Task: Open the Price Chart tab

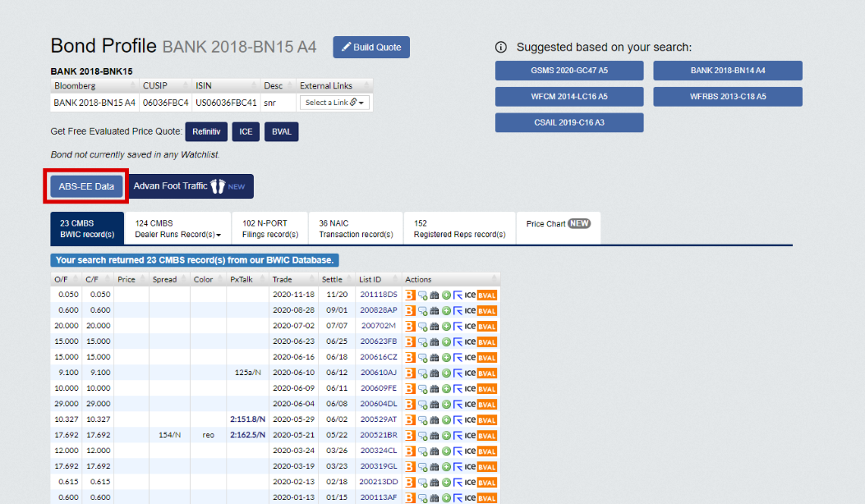Action: click(x=558, y=223)
